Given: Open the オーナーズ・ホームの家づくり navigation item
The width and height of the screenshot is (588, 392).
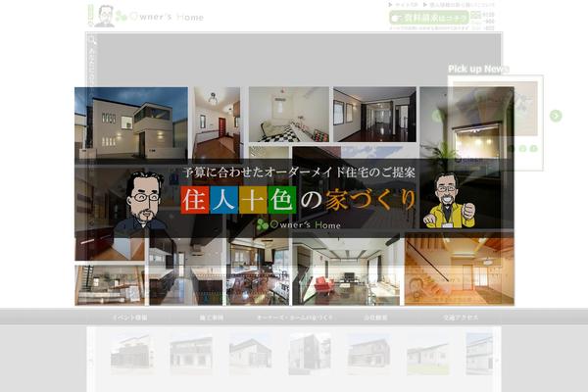Looking at the screenshot, I should click(x=294, y=318).
